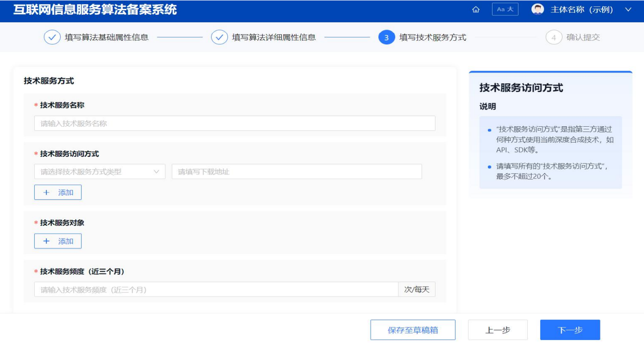Select step 4 circle 确认提交
Image resolution: width=644 pixels, height=352 pixels.
[553, 37]
